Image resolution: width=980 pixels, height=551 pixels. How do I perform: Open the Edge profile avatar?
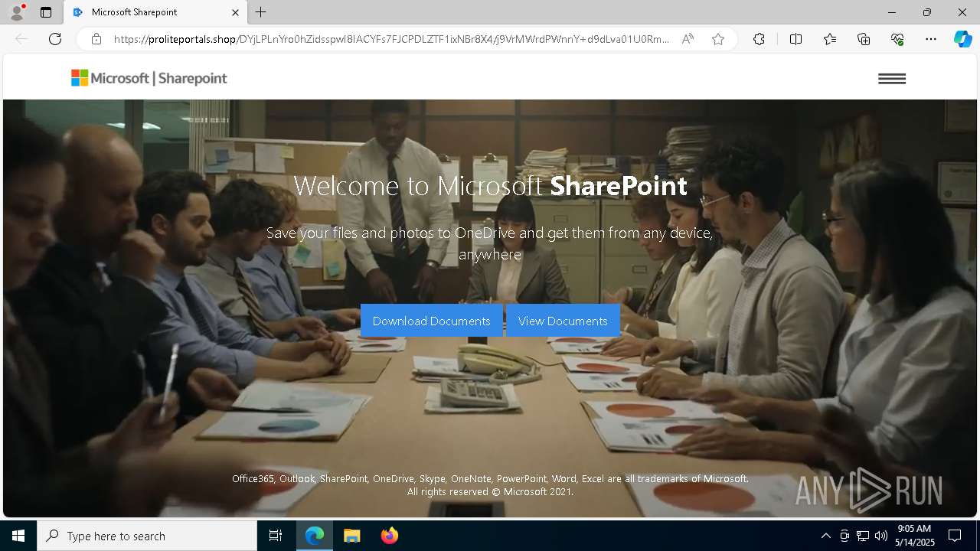pyautogui.click(x=17, y=12)
